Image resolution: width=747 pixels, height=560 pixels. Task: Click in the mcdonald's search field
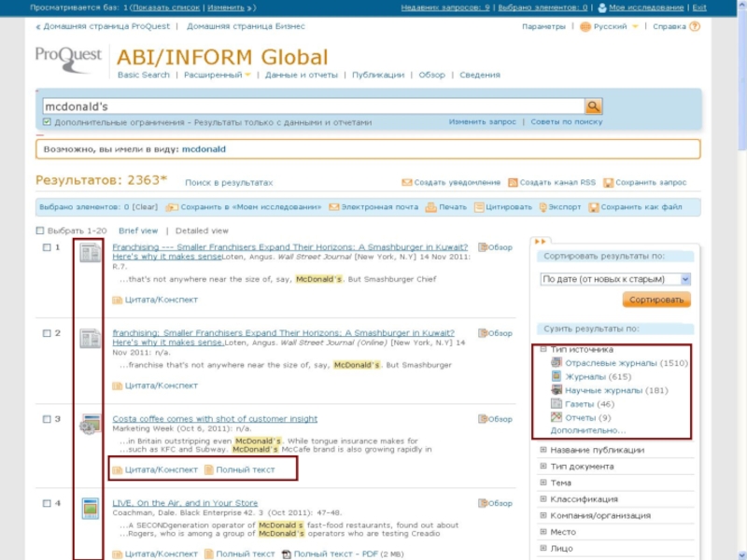click(x=314, y=106)
